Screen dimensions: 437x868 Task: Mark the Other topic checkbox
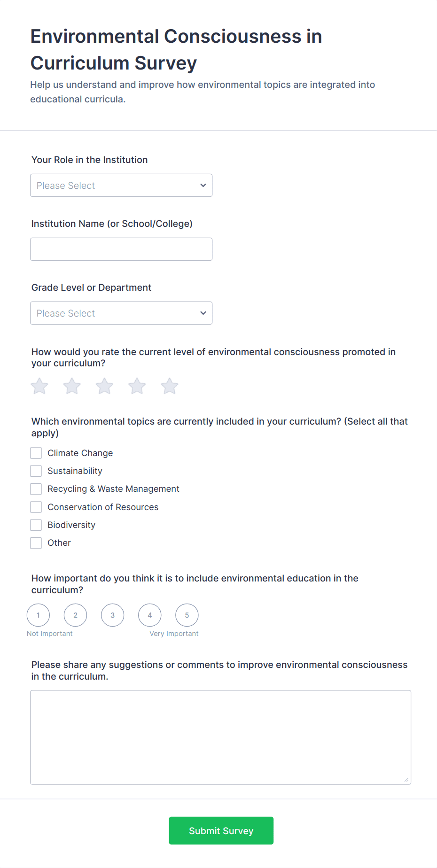[36, 542]
